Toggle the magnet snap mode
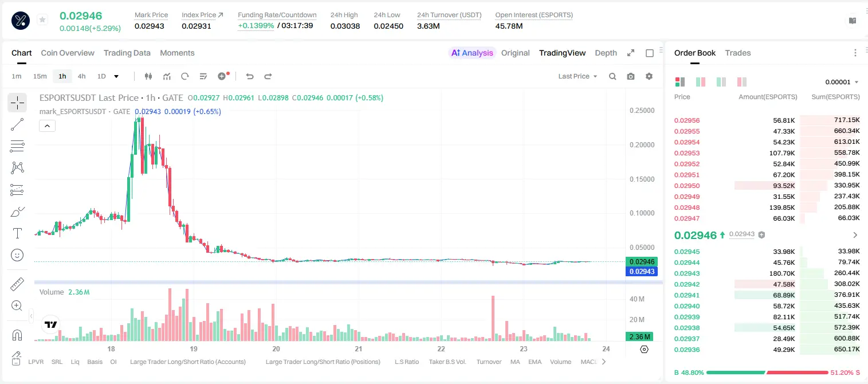 (17, 335)
